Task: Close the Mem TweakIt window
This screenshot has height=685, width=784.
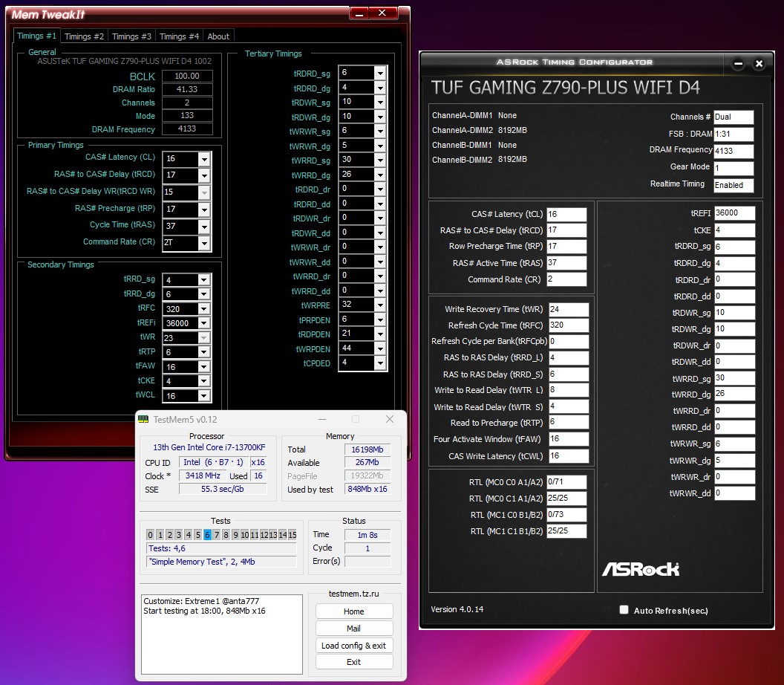Action: [382, 13]
